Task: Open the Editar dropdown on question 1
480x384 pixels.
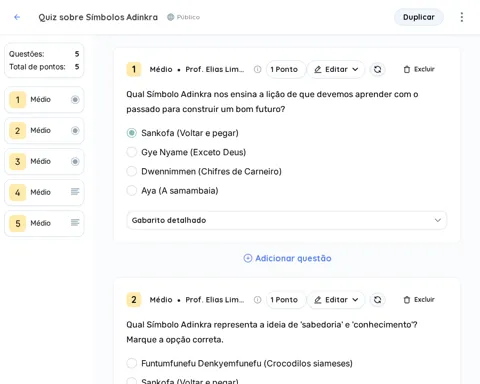Action: [x=336, y=69]
